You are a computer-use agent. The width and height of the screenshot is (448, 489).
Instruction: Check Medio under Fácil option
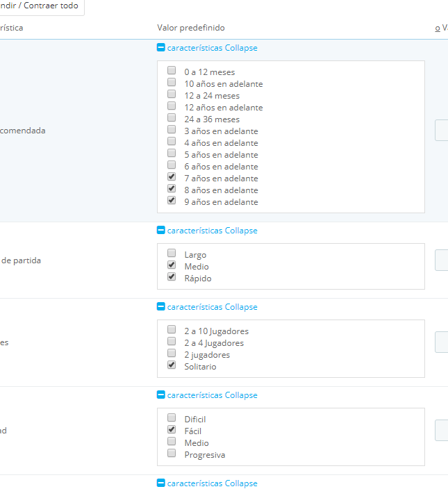[x=172, y=441]
